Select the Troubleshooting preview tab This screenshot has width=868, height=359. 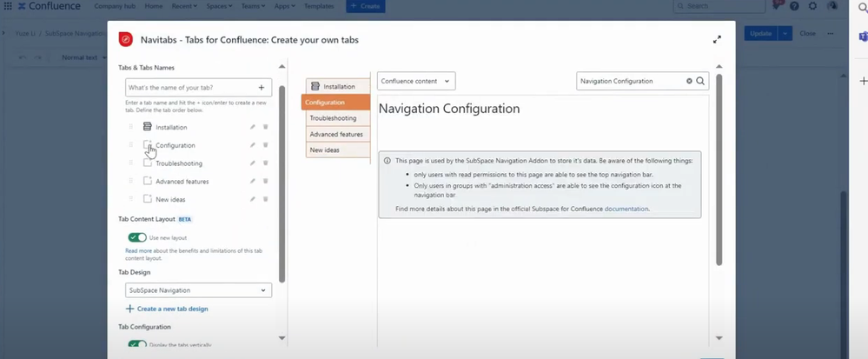coord(338,118)
